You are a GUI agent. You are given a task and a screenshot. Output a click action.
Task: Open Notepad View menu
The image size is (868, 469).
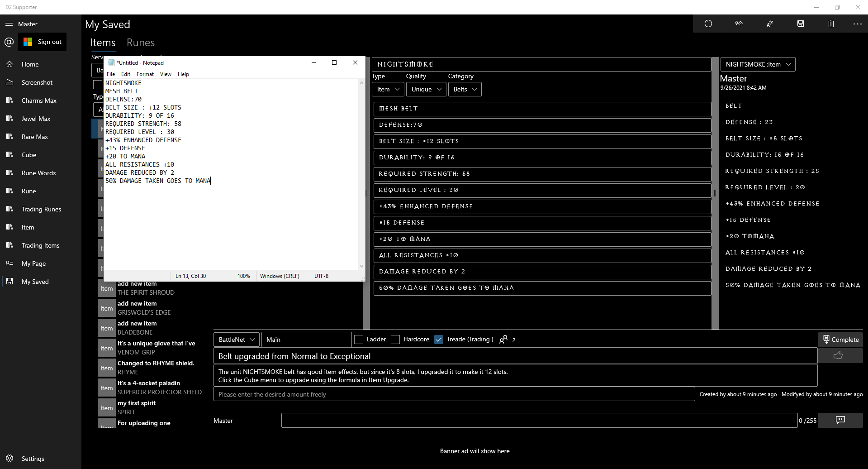coord(166,74)
